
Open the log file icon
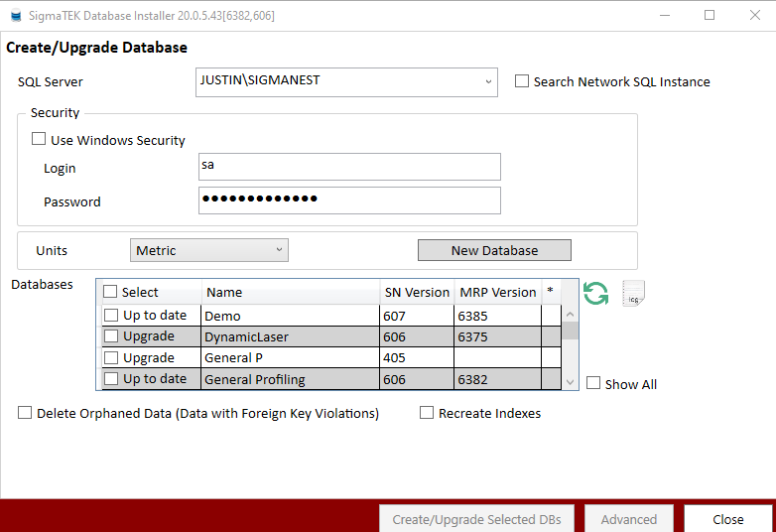coord(633,294)
